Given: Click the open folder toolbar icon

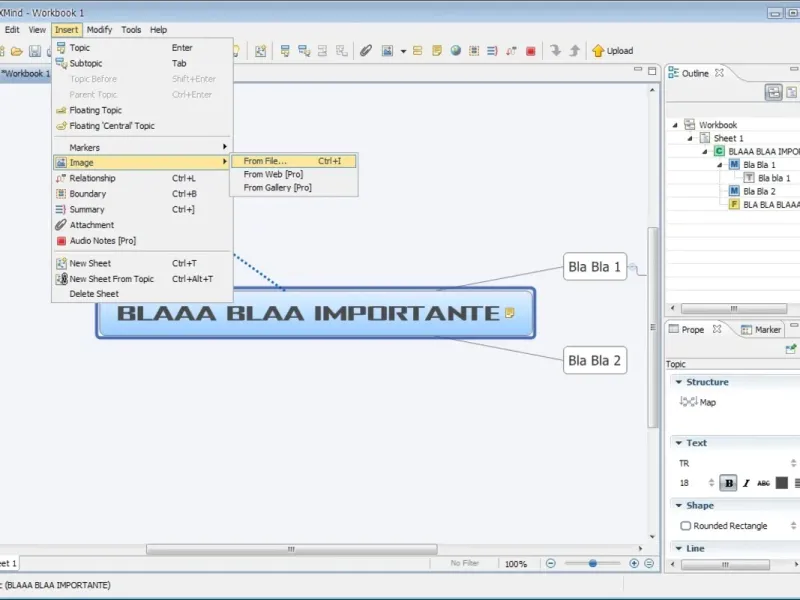Looking at the screenshot, I should tap(17, 51).
